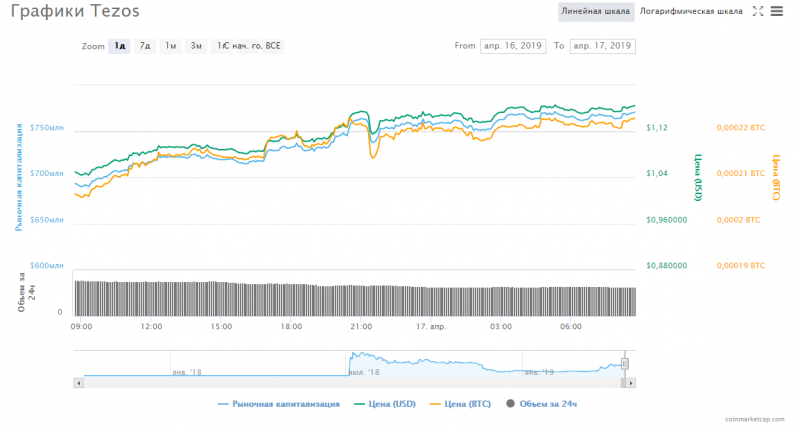Click the From date field

(x=514, y=46)
